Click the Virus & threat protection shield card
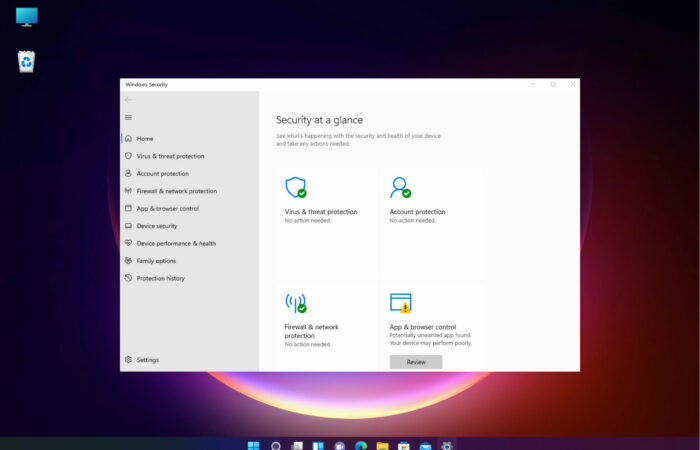 pos(327,224)
